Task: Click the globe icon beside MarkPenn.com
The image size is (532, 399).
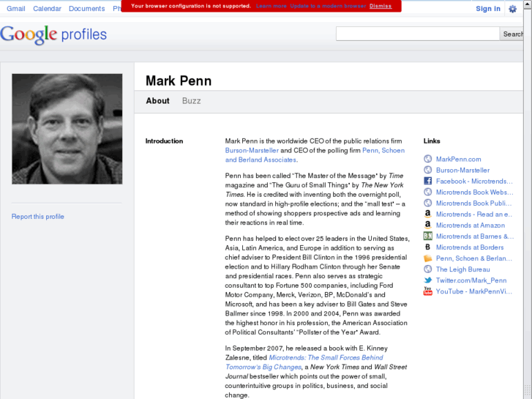Action: point(428,159)
